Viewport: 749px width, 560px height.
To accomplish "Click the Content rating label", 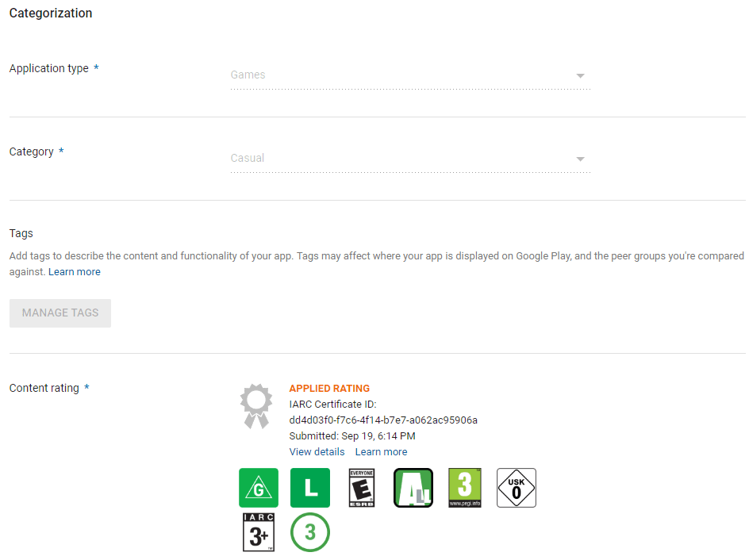I will point(44,388).
